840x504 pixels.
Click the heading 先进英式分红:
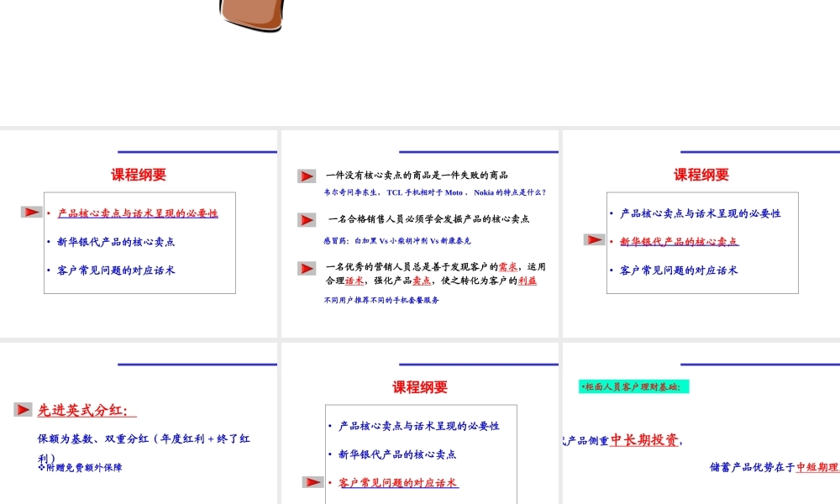click(87, 410)
